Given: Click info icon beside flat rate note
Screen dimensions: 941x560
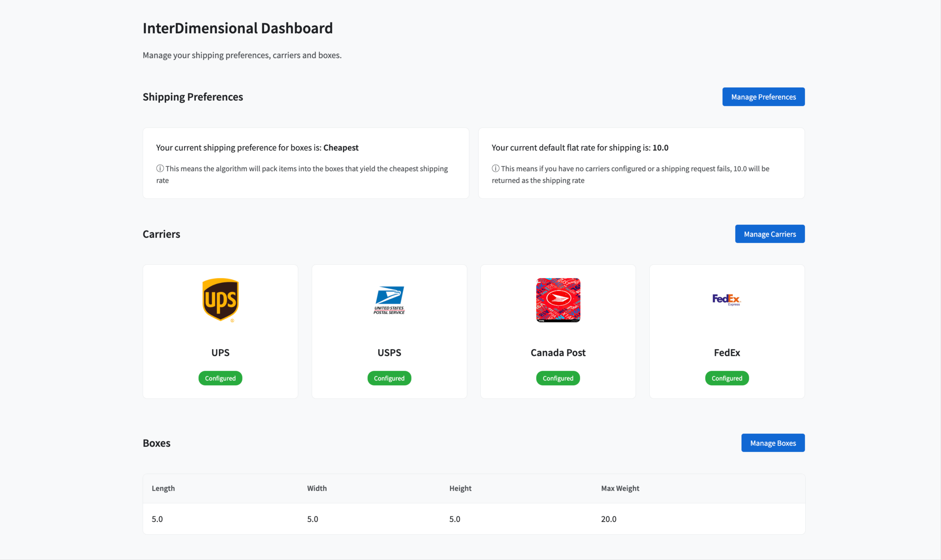Looking at the screenshot, I should (x=495, y=168).
